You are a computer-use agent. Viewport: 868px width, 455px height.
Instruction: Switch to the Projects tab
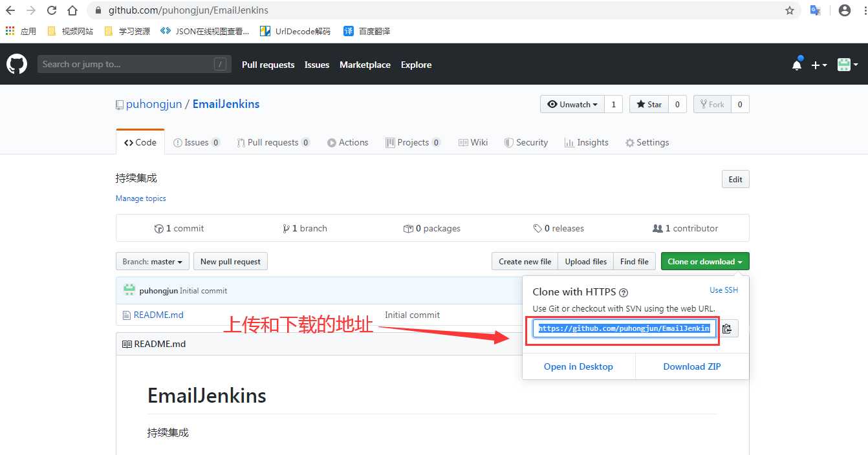(413, 142)
